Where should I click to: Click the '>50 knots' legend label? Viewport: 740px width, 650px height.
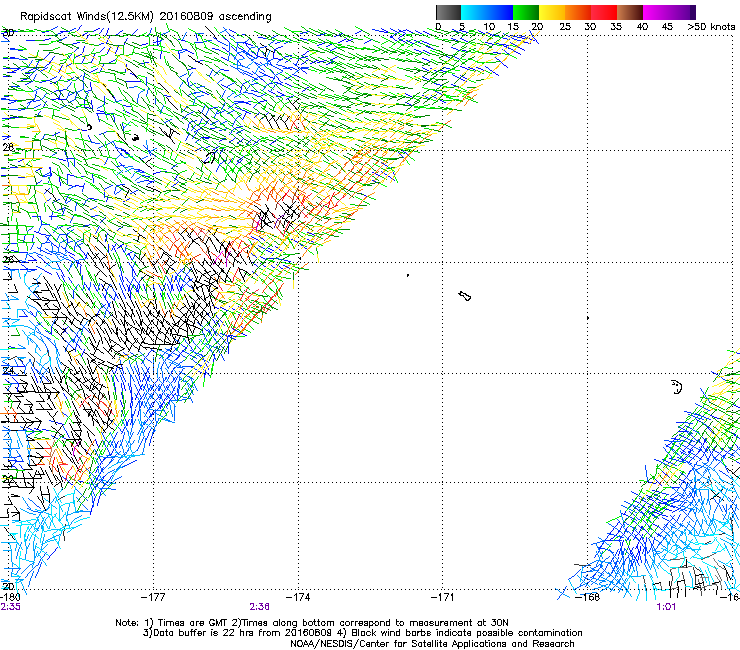click(x=711, y=27)
